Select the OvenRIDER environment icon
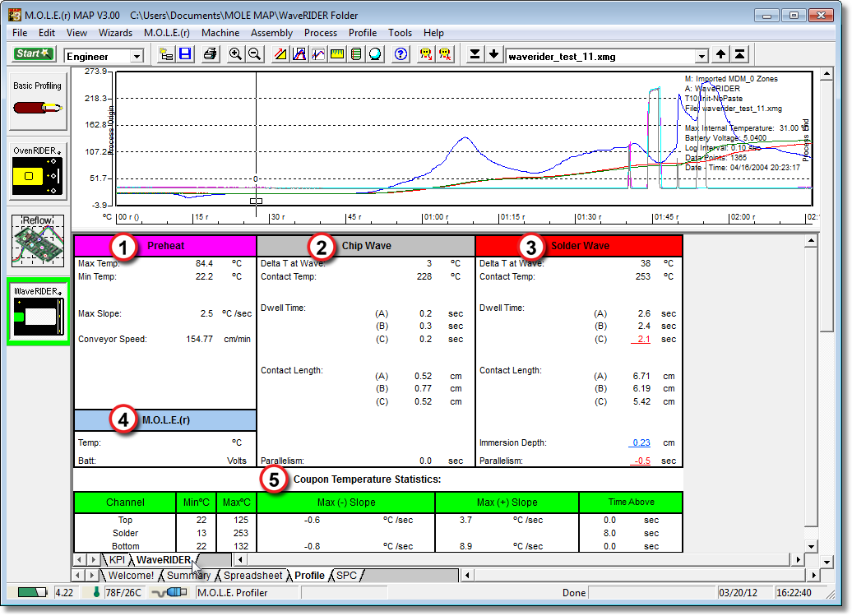 pyautogui.click(x=38, y=170)
